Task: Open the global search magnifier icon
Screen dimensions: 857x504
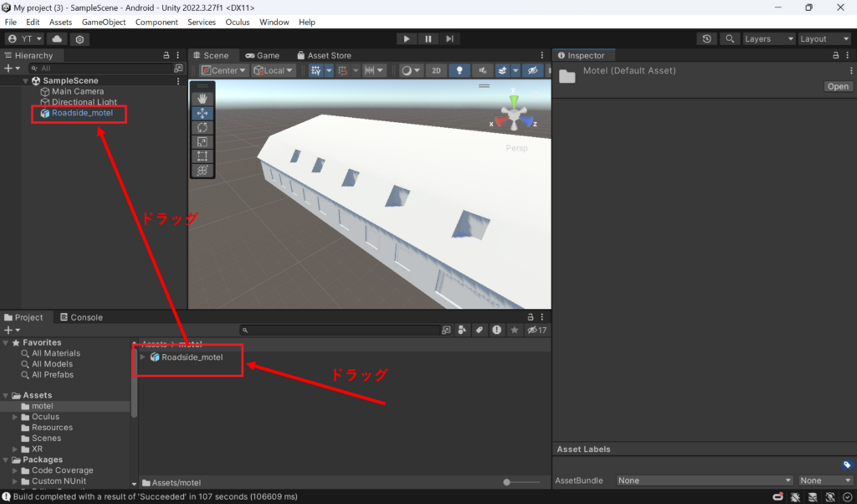Action: coord(730,39)
